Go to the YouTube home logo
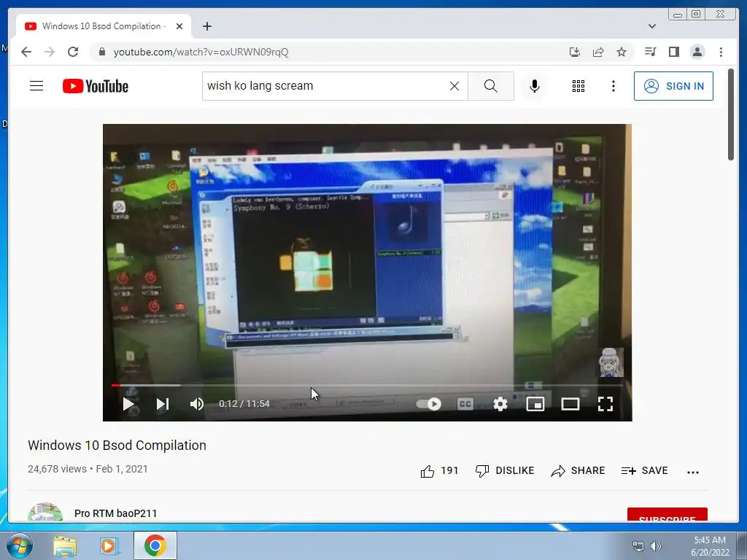 click(x=96, y=86)
